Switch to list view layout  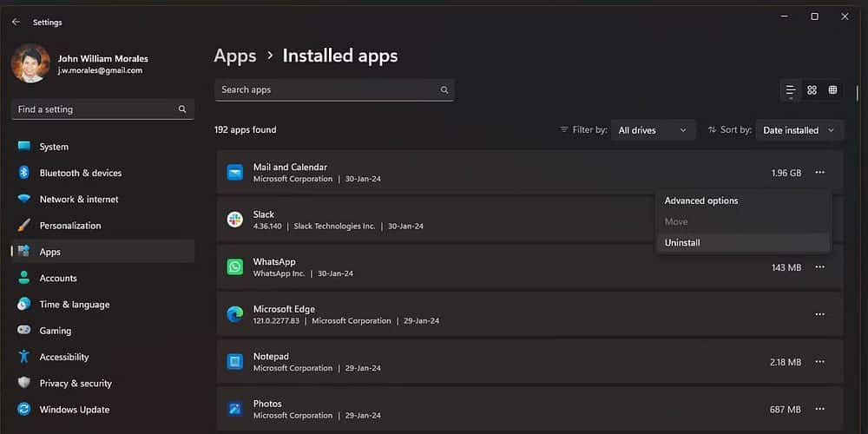[791, 90]
